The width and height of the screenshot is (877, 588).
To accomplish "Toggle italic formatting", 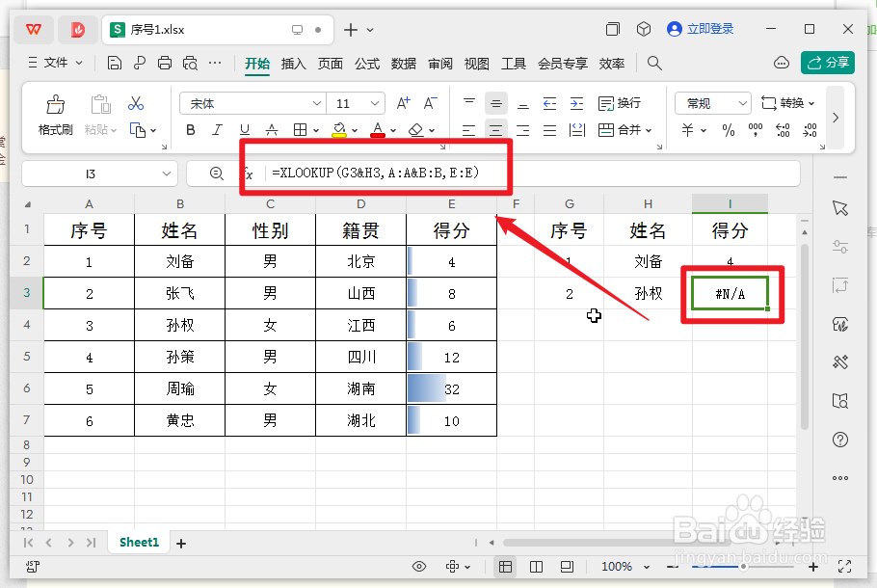I will (x=218, y=129).
